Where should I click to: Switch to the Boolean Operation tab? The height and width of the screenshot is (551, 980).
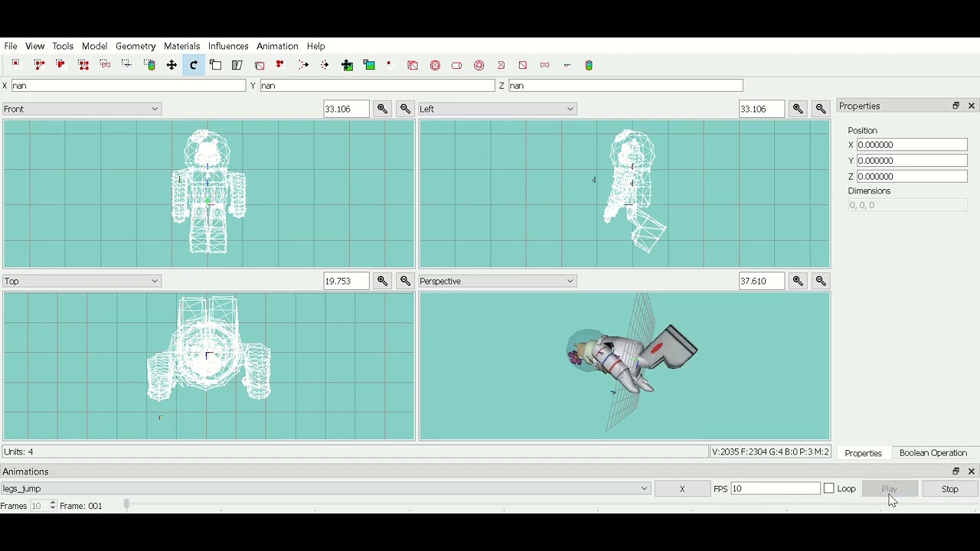[933, 453]
